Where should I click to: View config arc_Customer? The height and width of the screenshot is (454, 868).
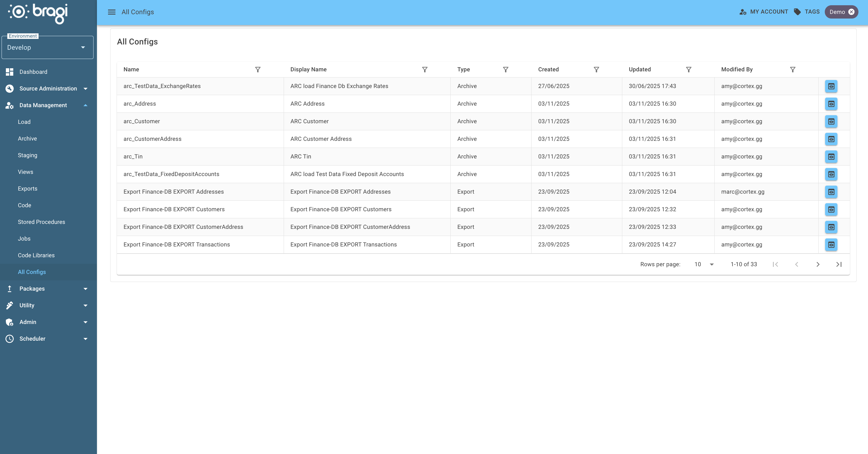pos(831,121)
